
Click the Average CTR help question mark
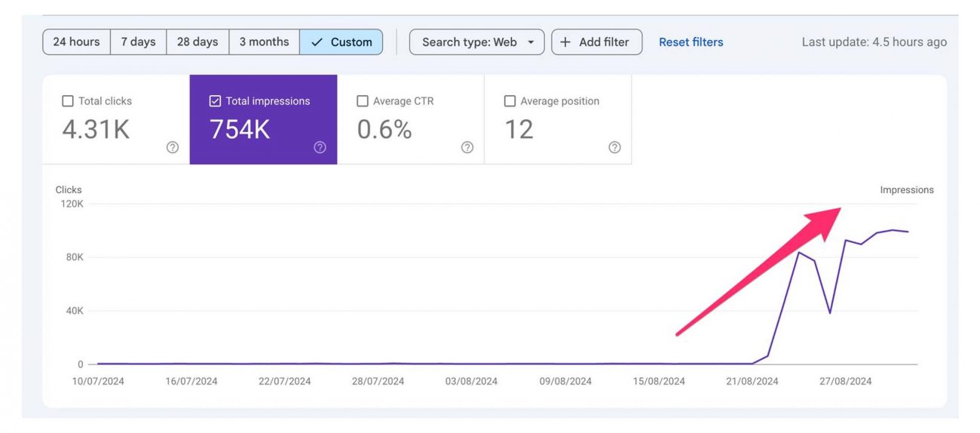point(467,148)
